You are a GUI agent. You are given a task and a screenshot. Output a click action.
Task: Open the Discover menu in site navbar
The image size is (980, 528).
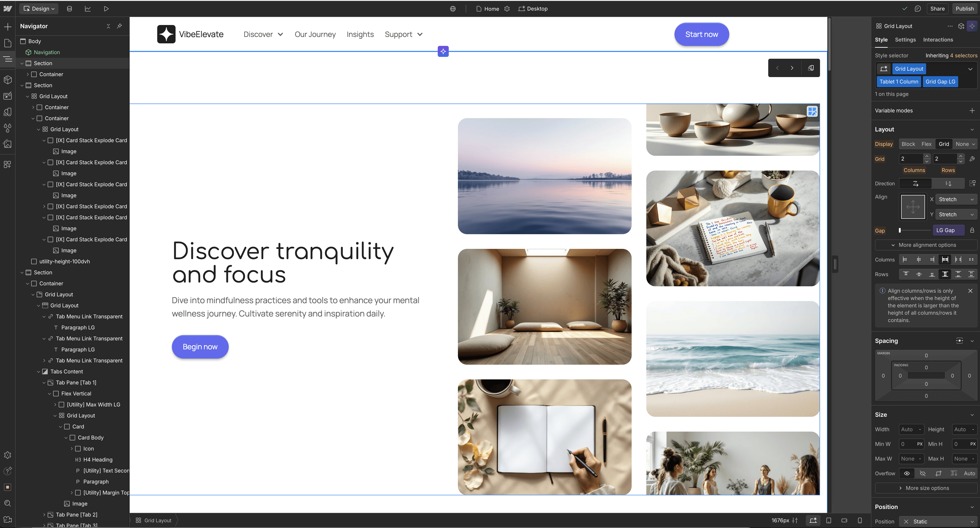coord(263,34)
